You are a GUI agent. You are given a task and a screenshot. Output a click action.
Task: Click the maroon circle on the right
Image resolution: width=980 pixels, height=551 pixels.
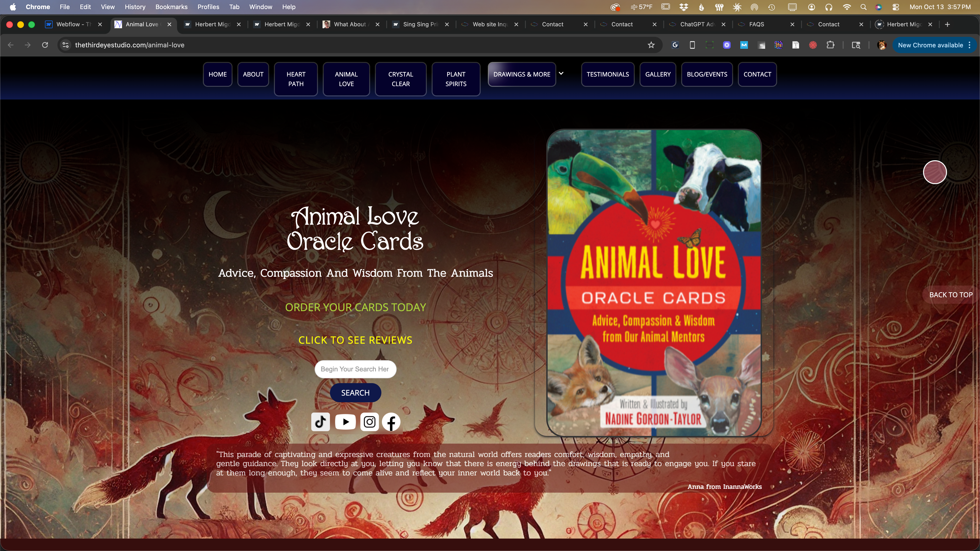[x=935, y=172]
